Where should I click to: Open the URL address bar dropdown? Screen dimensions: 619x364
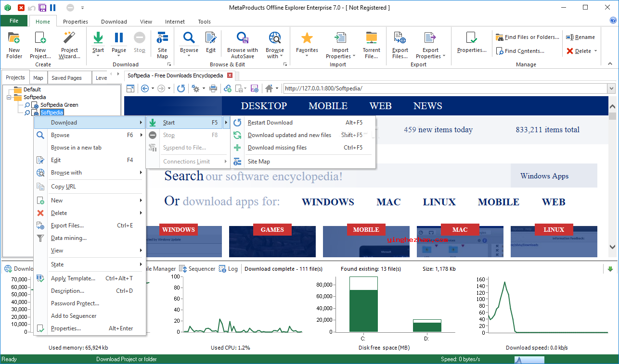pos(611,88)
